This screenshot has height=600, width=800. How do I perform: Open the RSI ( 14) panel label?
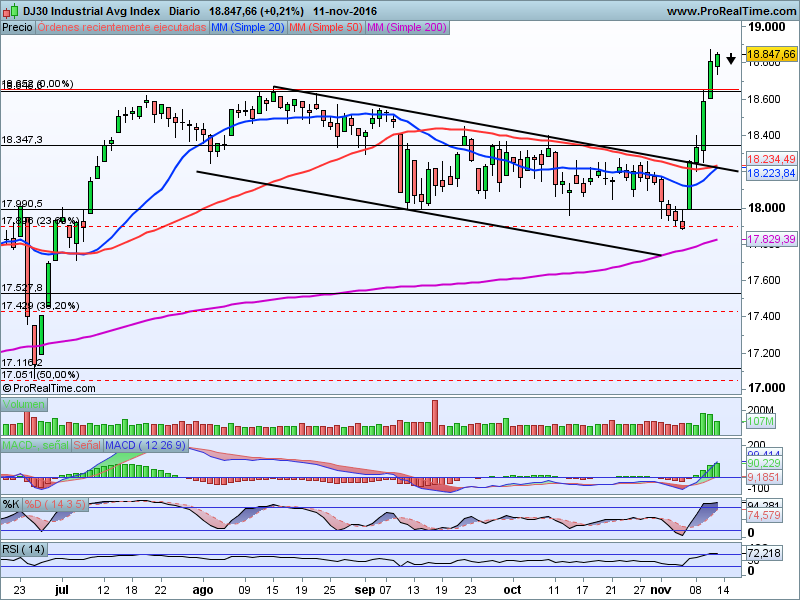pyautogui.click(x=23, y=549)
